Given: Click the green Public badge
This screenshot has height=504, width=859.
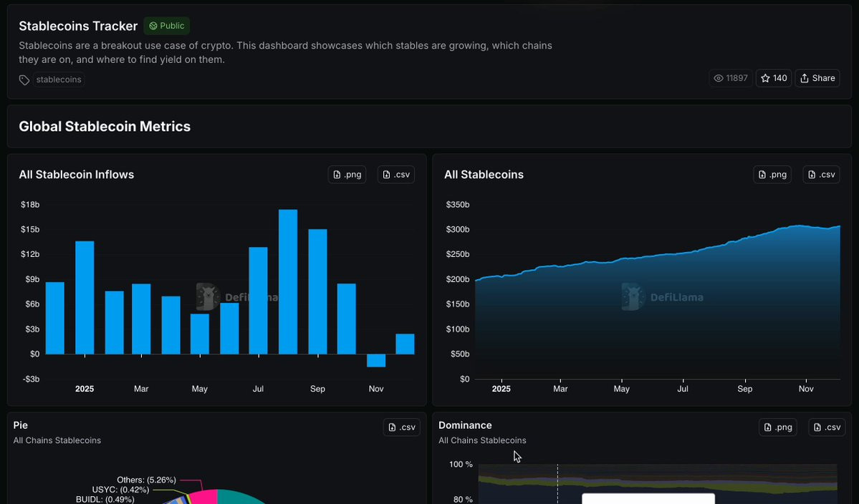Looking at the screenshot, I should point(166,26).
